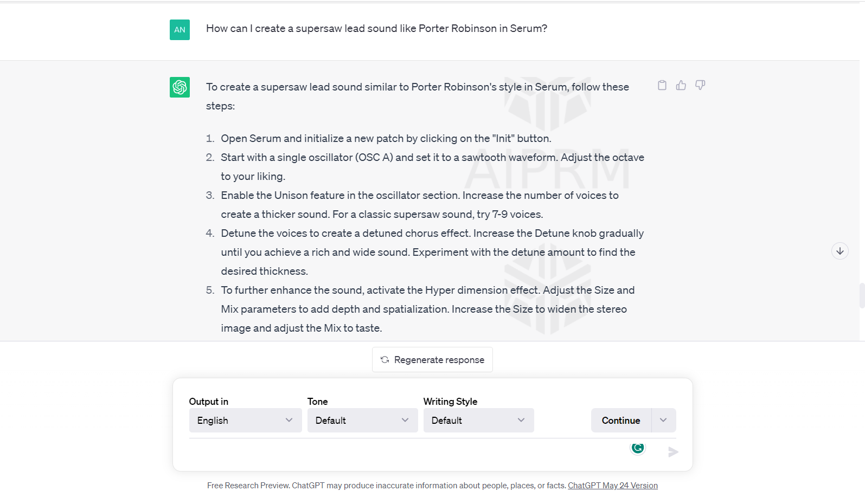Copy the response with clipboard icon
865x504 pixels.
(x=662, y=85)
